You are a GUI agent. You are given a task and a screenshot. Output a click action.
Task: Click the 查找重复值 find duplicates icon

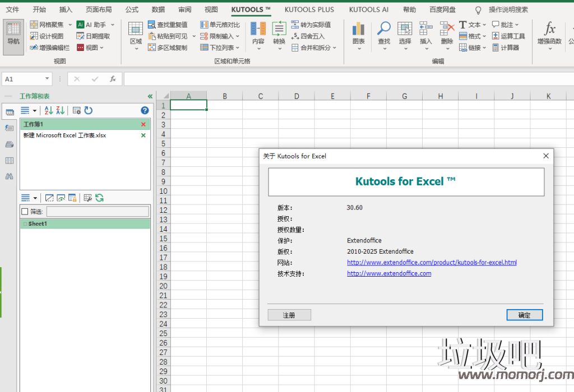(x=152, y=25)
